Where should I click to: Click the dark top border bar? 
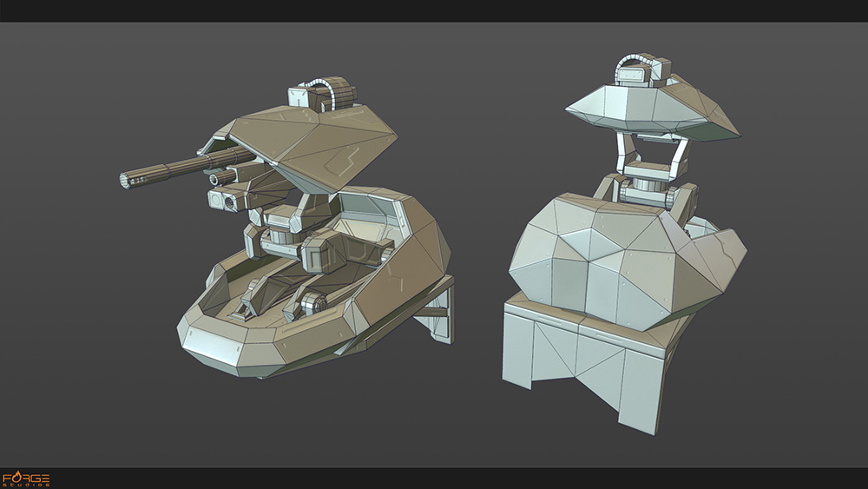(434, 10)
